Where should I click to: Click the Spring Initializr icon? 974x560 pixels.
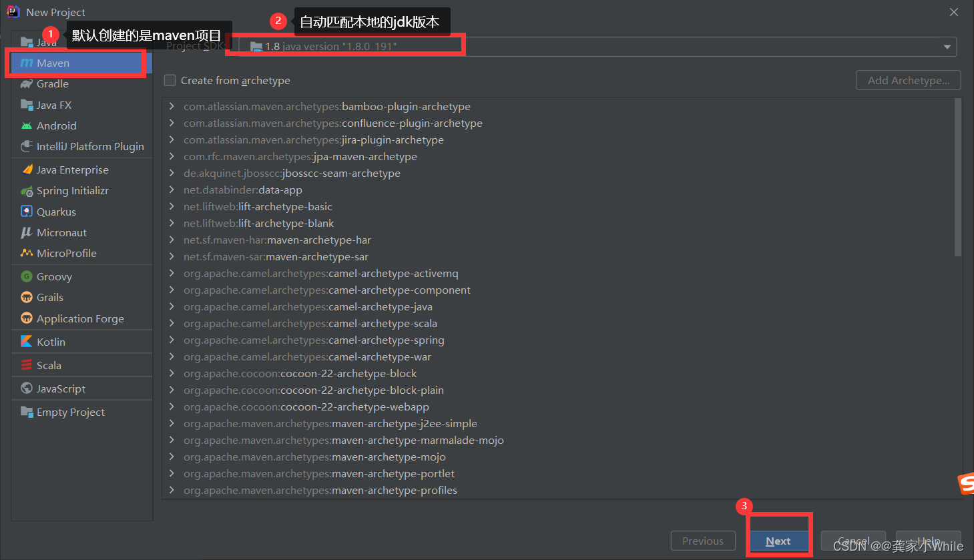tap(27, 191)
